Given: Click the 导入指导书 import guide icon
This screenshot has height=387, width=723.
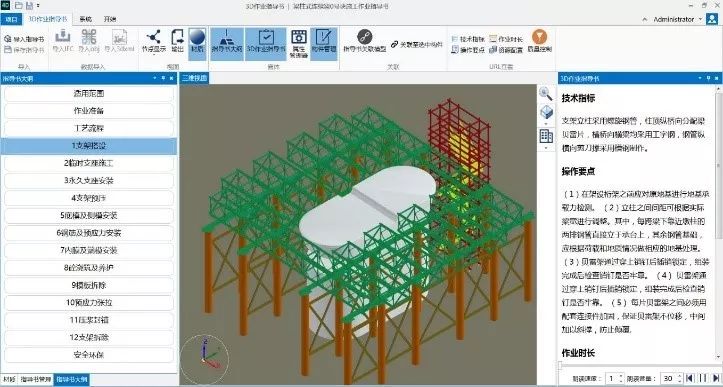Looking at the screenshot, I should [8, 39].
